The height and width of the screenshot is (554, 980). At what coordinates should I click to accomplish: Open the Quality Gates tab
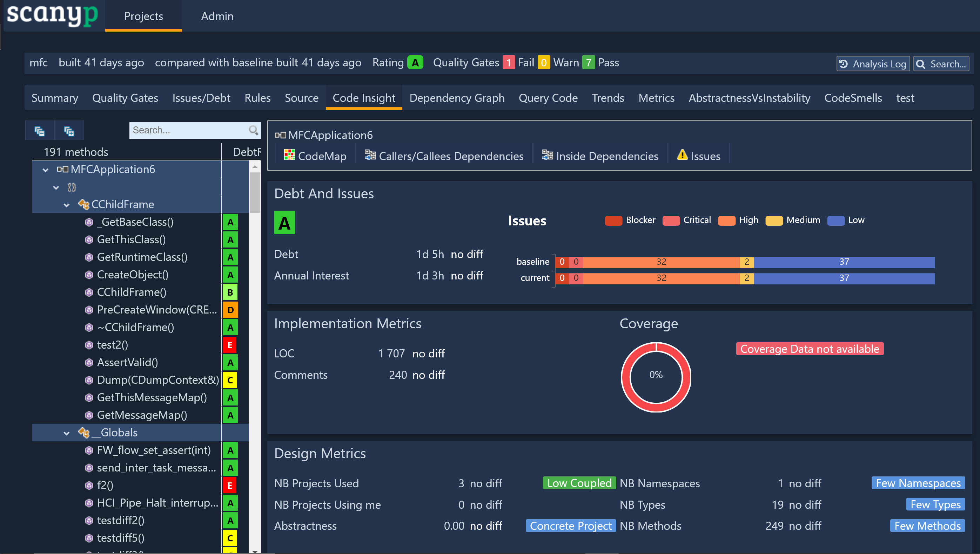[x=125, y=98]
